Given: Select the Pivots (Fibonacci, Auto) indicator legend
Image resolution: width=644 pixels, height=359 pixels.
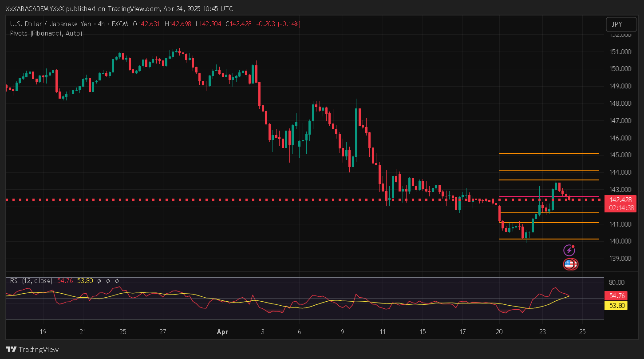Looking at the screenshot, I should [x=46, y=33].
